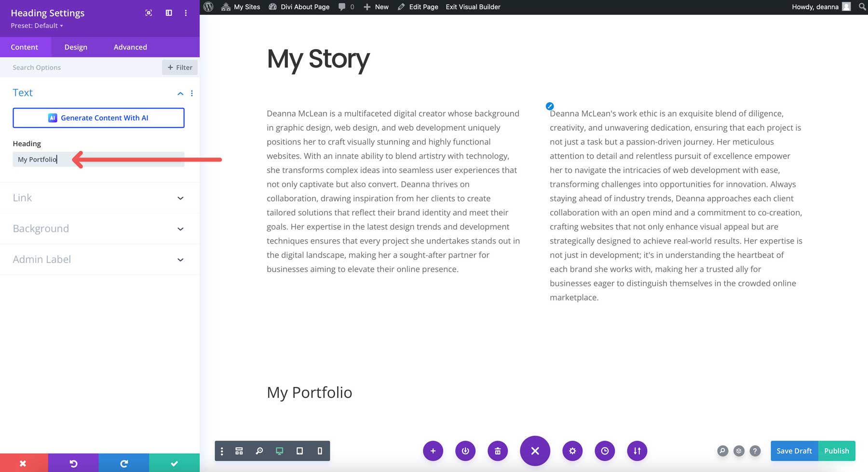Image resolution: width=868 pixels, height=472 pixels.
Task: Click the blue edit badge on the text module
Action: tap(550, 106)
